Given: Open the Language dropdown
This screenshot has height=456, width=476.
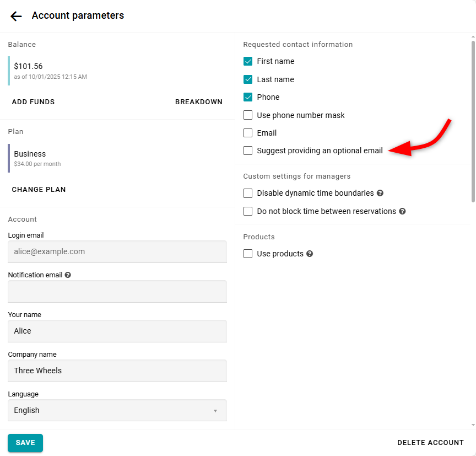Looking at the screenshot, I should 117,410.
